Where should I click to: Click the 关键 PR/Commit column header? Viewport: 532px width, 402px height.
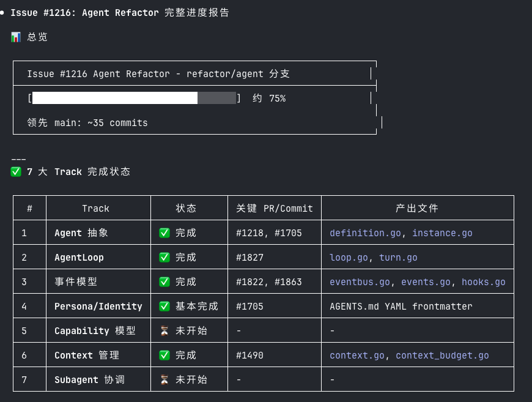(275, 208)
